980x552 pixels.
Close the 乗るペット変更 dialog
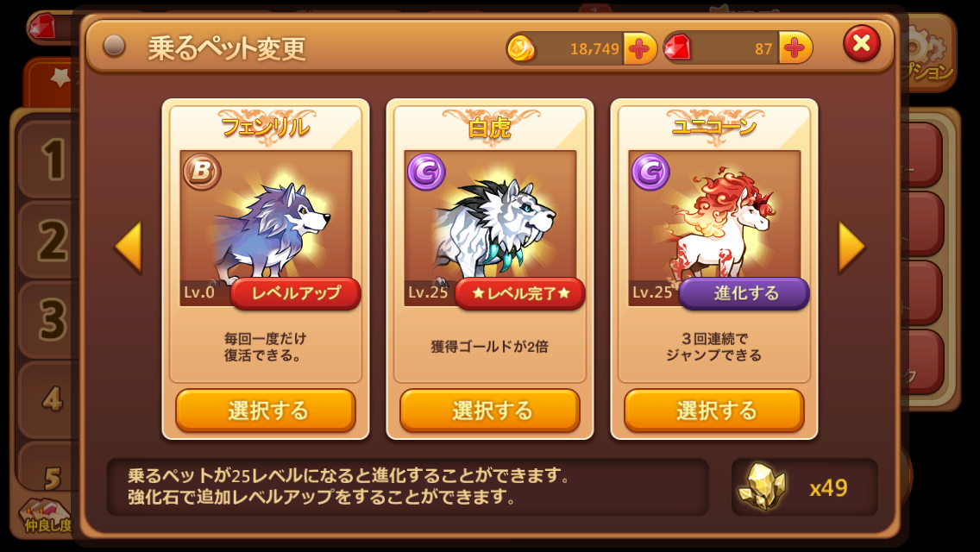[862, 44]
